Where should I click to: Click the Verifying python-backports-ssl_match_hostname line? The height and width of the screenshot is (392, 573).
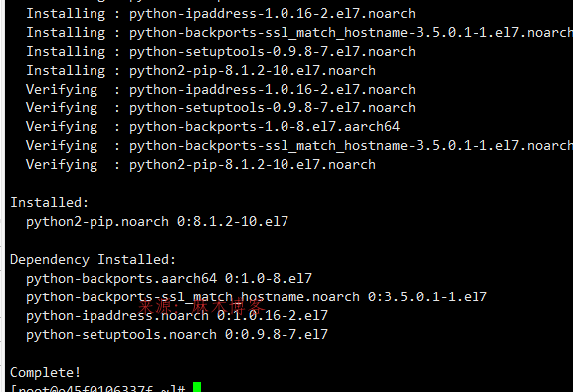(x=299, y=146)
